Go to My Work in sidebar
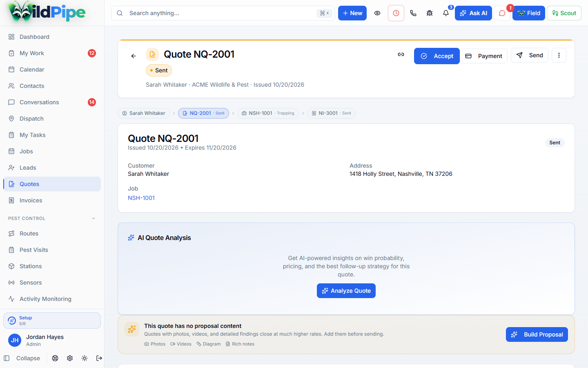 pyautogui.click(x=52, y=53)
